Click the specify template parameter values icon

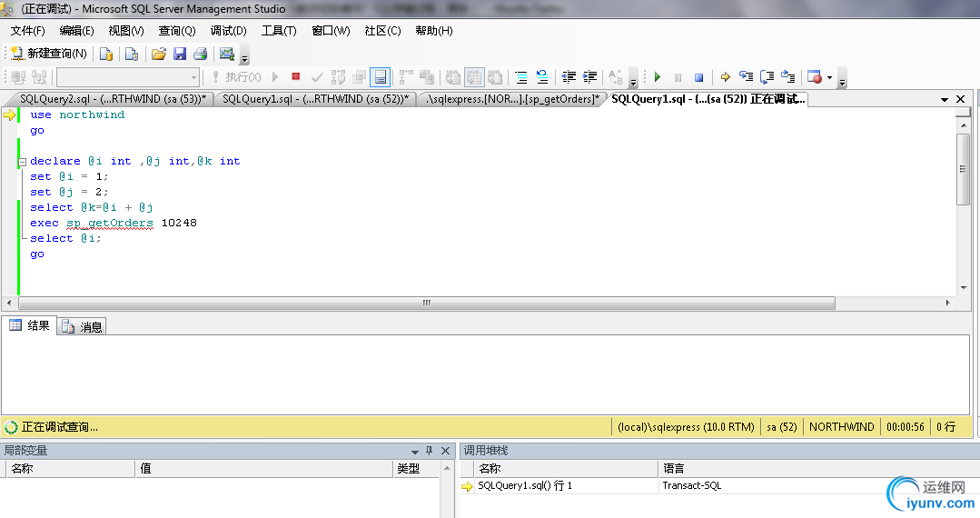[x=617, y=77]
